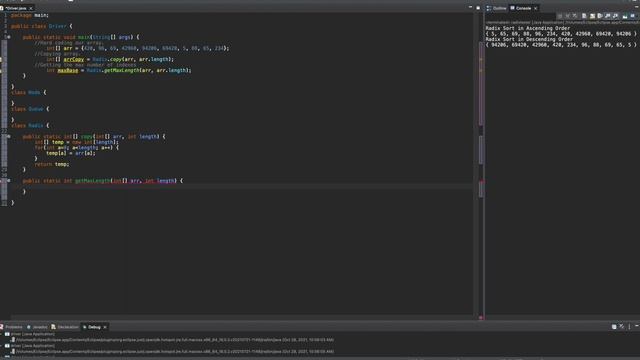Close the Console tab
640x360 pixels.
(x=536, y=8)
